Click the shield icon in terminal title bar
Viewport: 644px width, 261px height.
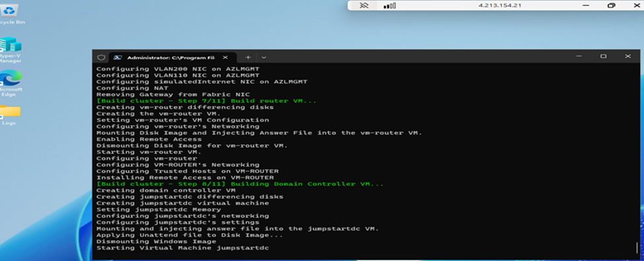[x=101, y=57]
